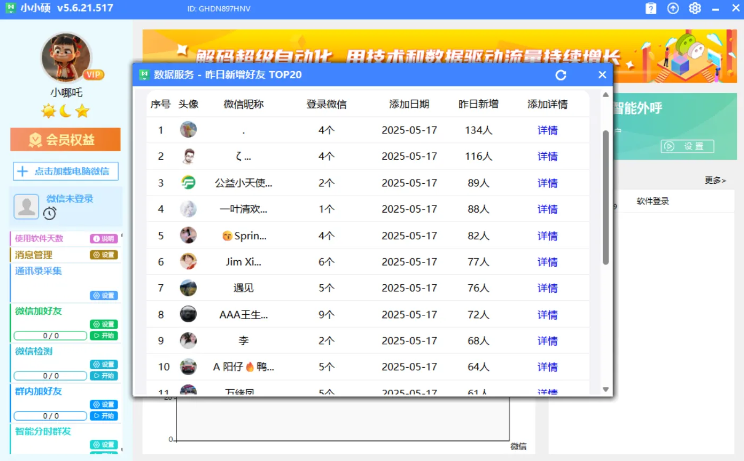Click dialog scrollbar down arrow
This screenshot has height=461, width=744.
[x=605, y=389]
